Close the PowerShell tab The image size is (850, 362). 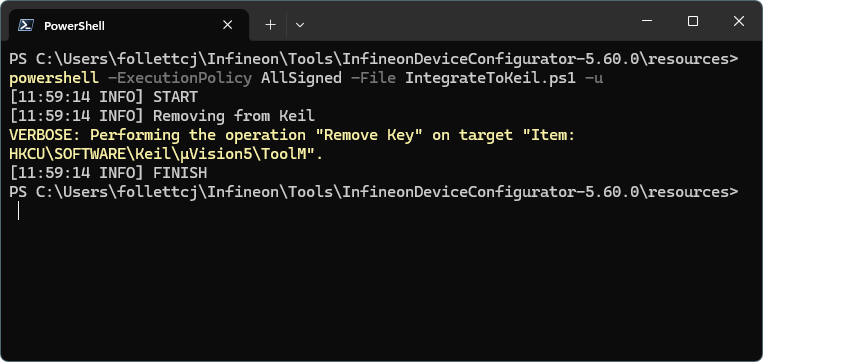[228, 25]
